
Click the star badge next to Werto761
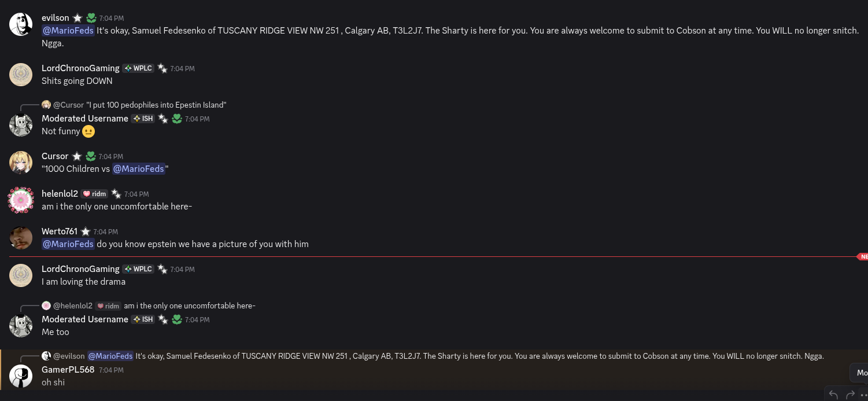click(86, 231)
